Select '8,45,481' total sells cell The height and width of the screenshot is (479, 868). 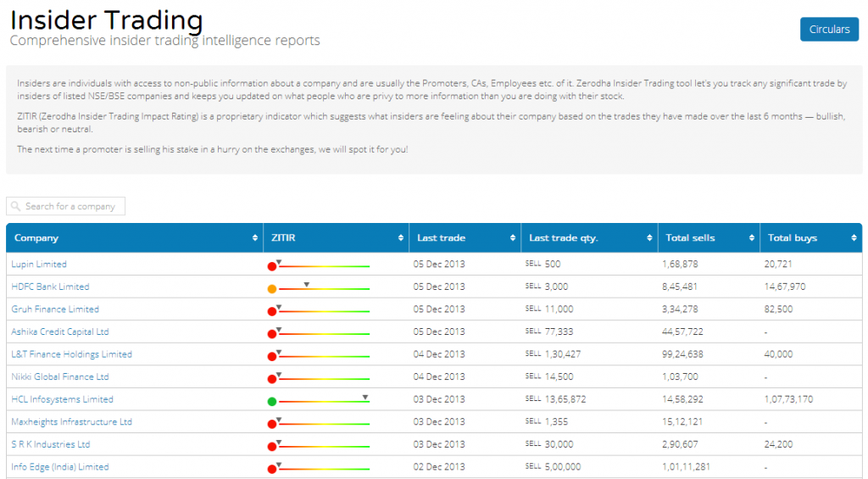(680, 287)
